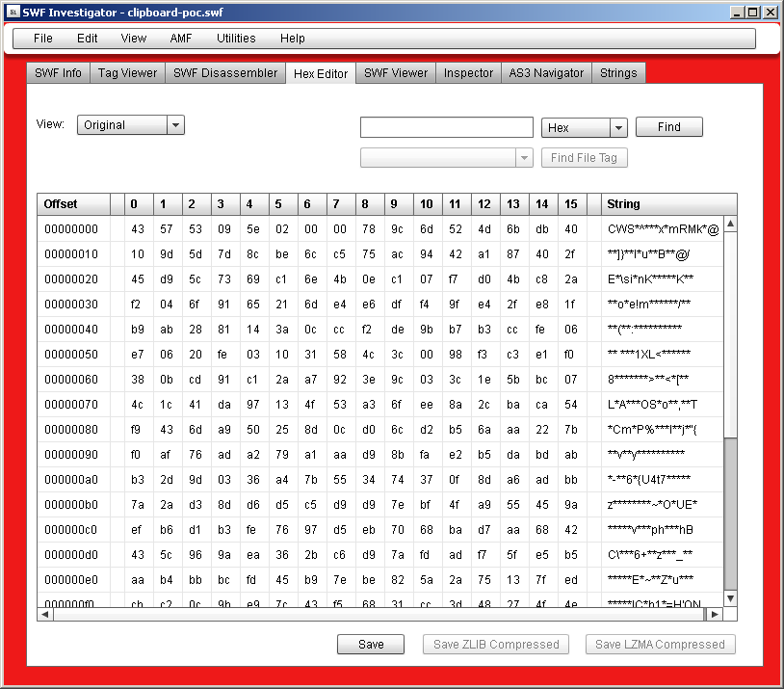Open the File menu

coord(43,39)
